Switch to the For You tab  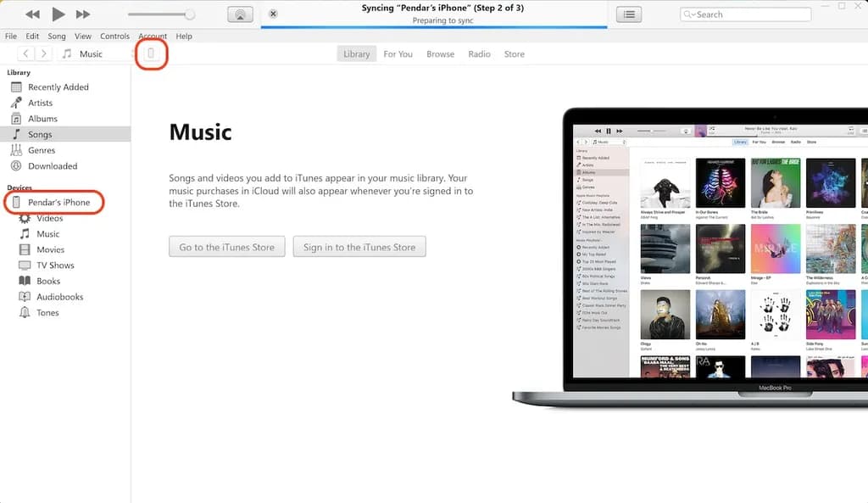coord(398,54)
